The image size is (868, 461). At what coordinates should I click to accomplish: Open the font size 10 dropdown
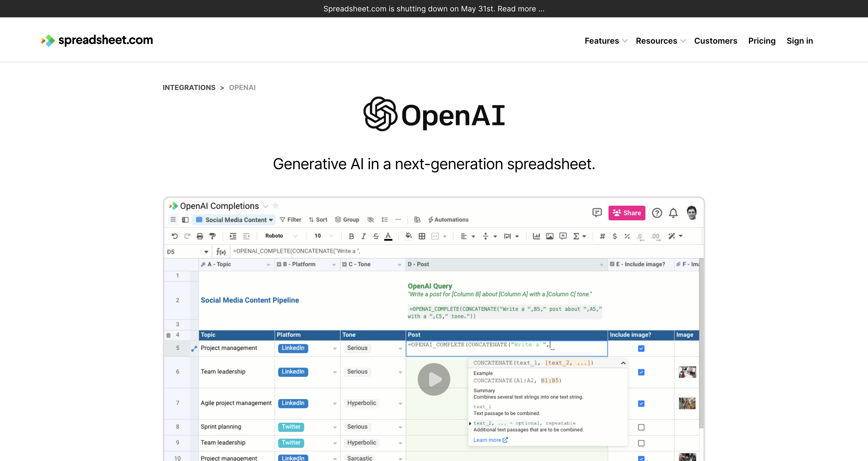coord(324,236)
